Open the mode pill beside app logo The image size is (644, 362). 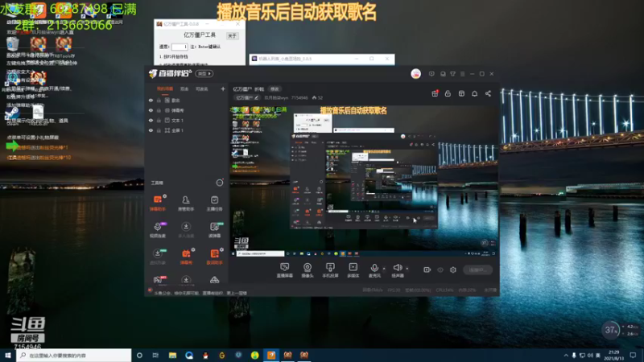coord(204,73)
